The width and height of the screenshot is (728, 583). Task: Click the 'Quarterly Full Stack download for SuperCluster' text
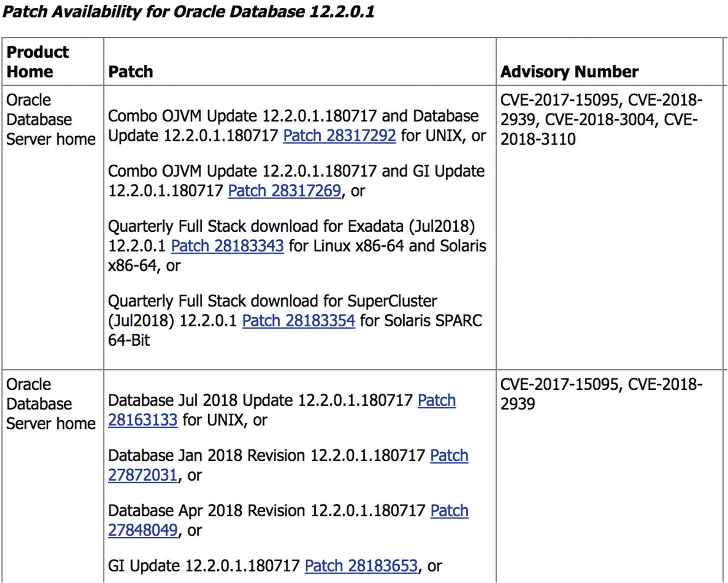click(x=272, y=301)
